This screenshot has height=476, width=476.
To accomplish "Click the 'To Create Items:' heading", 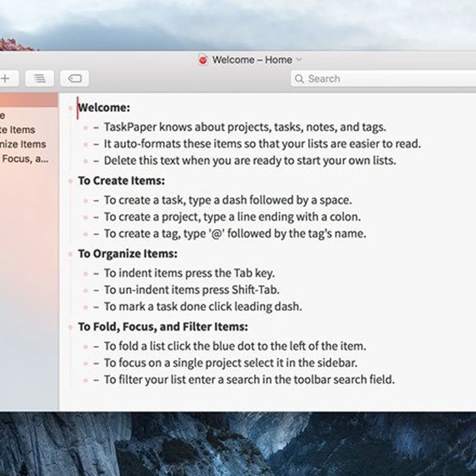I will (x=121, y=180).
